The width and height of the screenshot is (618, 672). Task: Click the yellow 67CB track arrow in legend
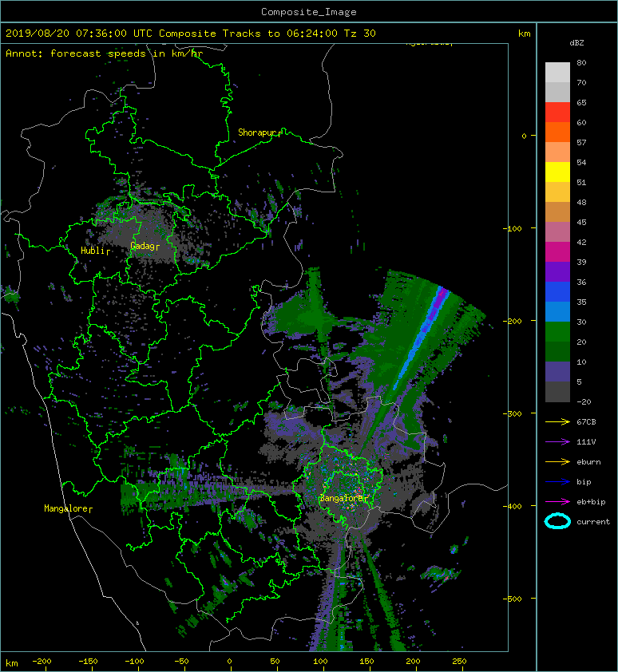(x=557, y=422)
